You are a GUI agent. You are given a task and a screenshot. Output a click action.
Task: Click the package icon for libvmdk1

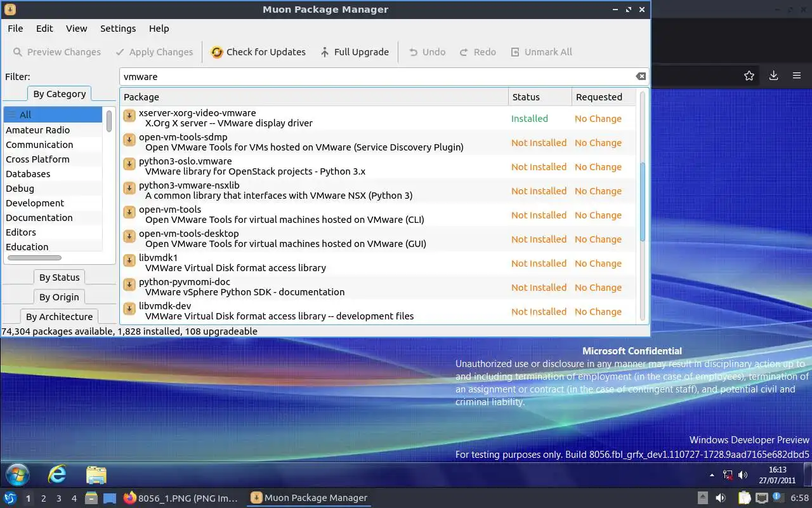[129, 260]
